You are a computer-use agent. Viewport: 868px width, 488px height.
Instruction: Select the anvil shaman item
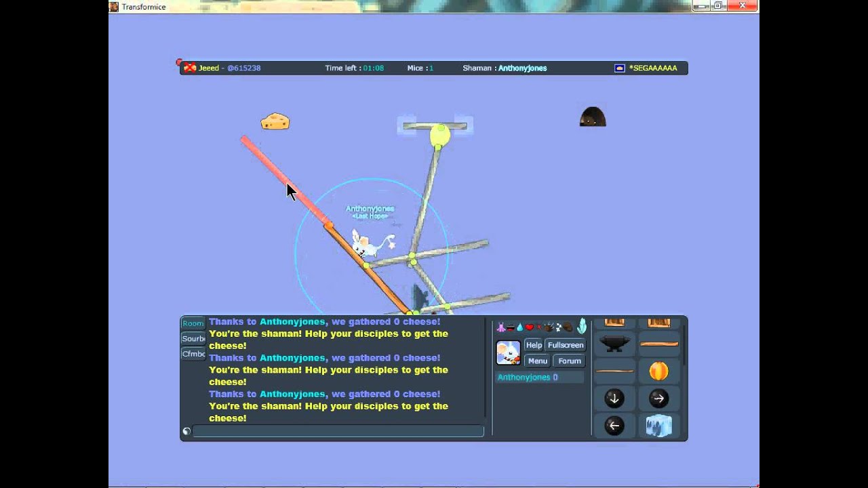pyautogui.click(x=614, y=344)
